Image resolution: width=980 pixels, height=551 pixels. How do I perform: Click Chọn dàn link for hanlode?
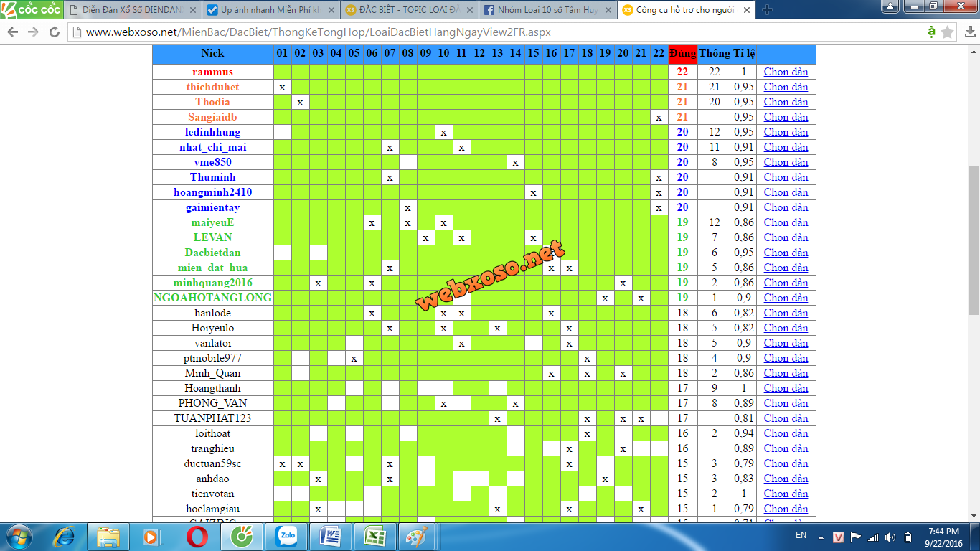(786, 313)
